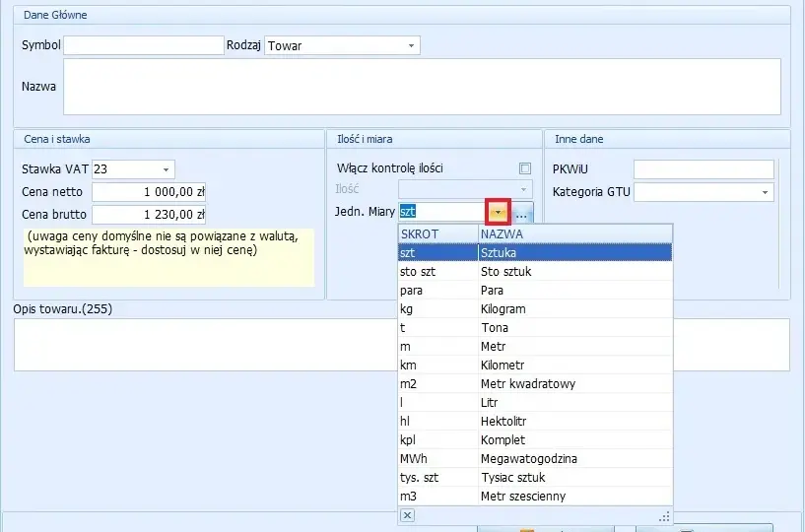805x532 pixels.
Task: Select the Sztuka unit row
Action: pos(535,252)
